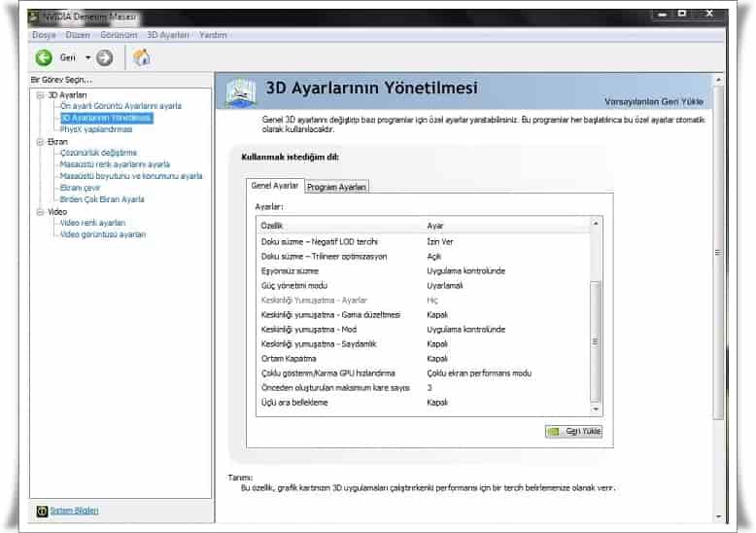Open the Yardım menu
Image resolution: width=756 pixels, height=533 pixels.
tap(213, 35)
